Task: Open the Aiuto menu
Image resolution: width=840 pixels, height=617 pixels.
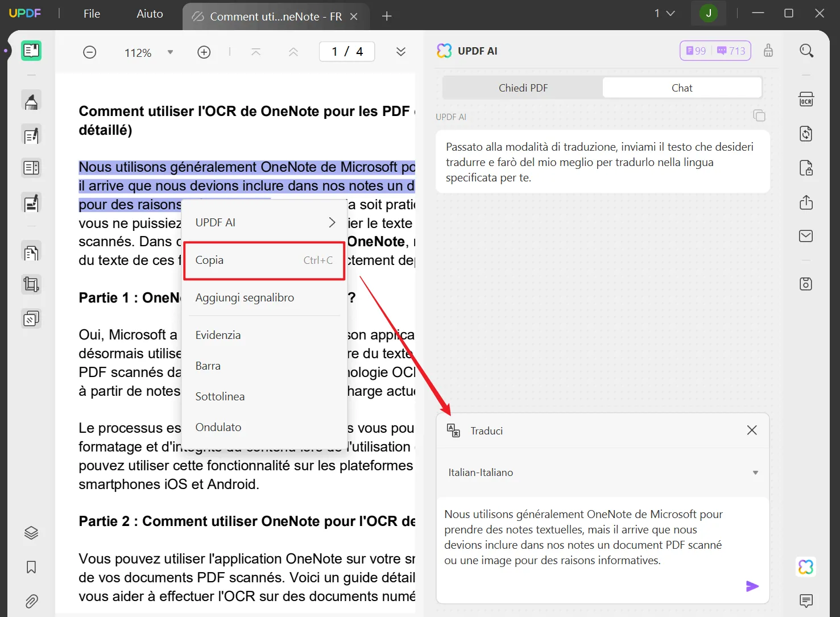Action: pos(150,14)
